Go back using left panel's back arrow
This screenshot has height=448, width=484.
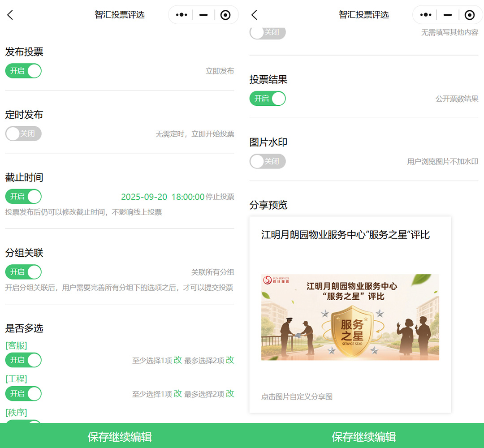pyautogui.click(x=10, y=15)
